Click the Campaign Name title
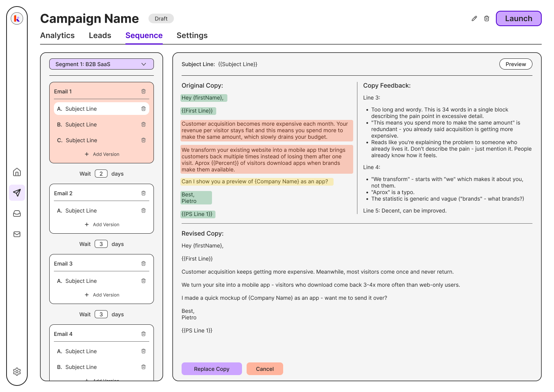This screenshot has height=392, width=554. coord(89,18)
